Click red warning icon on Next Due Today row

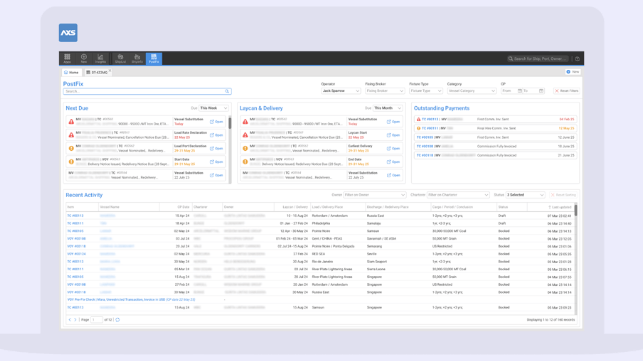(x=71, y=121)
